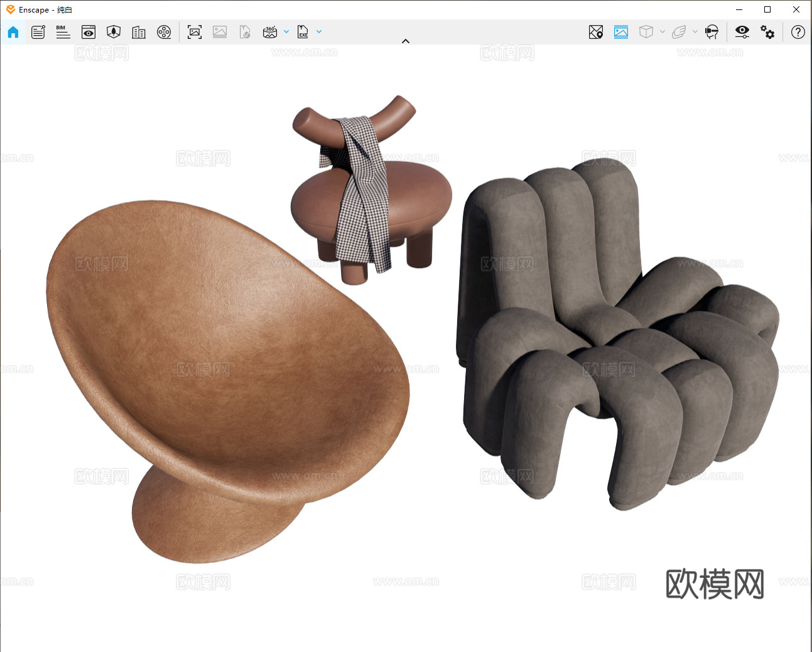
Task: Toggle the BIM information panel
Action: pyautogui.click(x=63, y=32)
